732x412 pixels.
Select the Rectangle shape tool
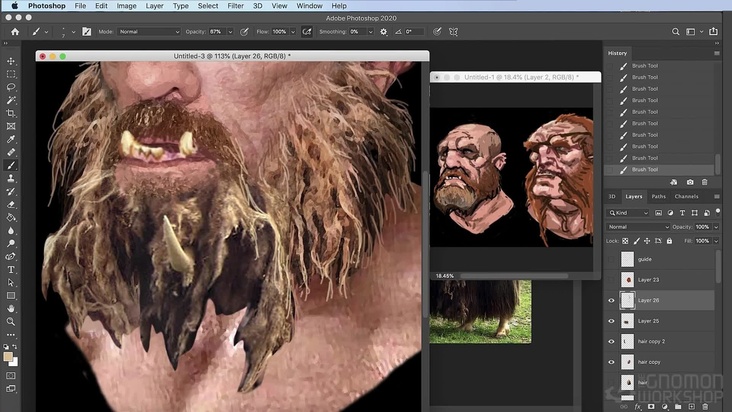coord(11,296)
